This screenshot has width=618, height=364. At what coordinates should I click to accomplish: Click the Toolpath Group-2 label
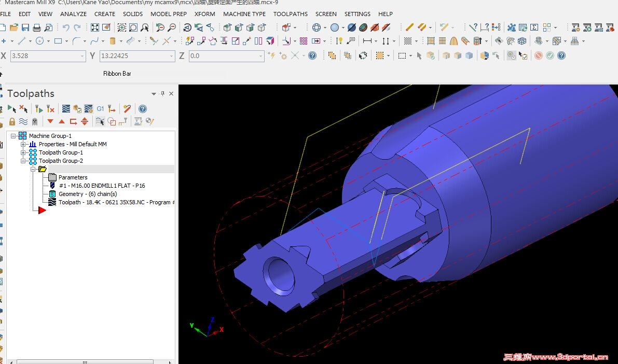[61, 161]
